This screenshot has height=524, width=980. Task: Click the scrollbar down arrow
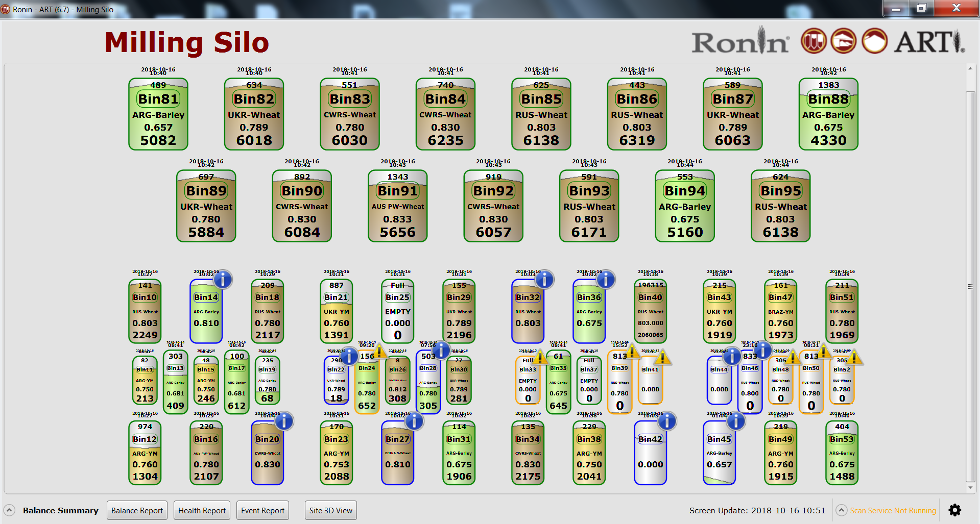[970, 487]
